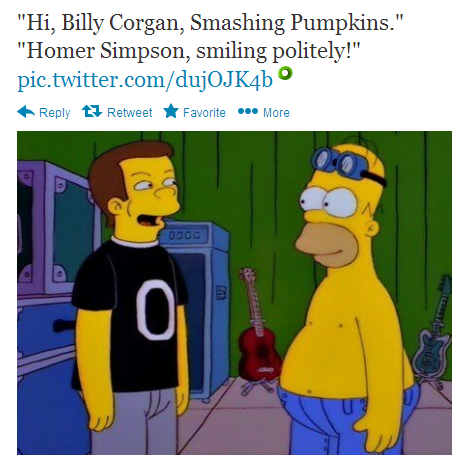
Task: Open the attached Simpsons cartoon image
Action: tap(234, 293)
